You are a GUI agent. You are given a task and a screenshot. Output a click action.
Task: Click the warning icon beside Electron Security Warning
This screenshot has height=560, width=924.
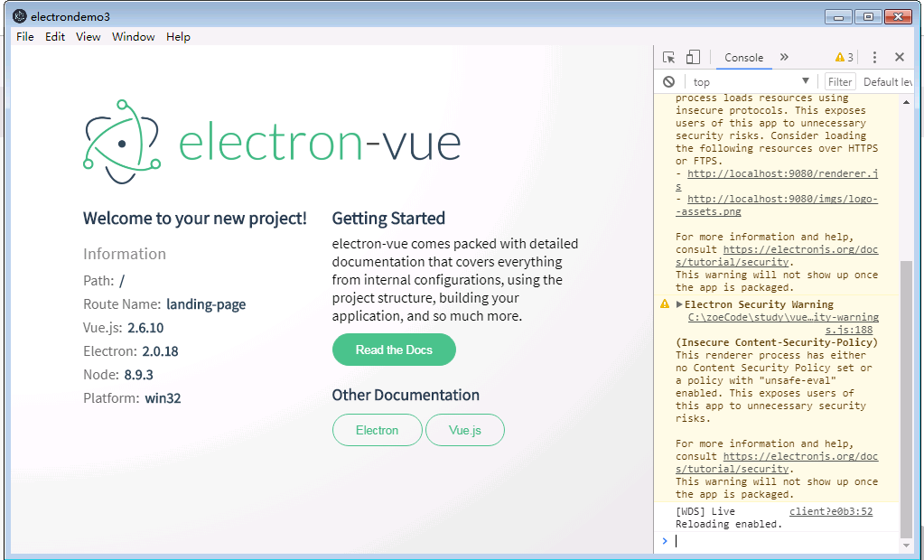click(x=665, y=304)
